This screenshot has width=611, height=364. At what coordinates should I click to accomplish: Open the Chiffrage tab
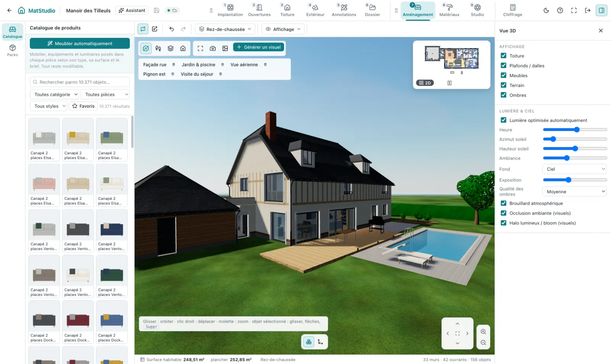[512, 10]
